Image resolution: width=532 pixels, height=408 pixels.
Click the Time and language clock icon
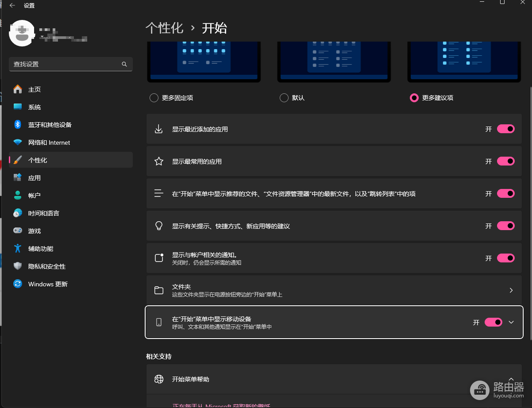pos(18,213)
